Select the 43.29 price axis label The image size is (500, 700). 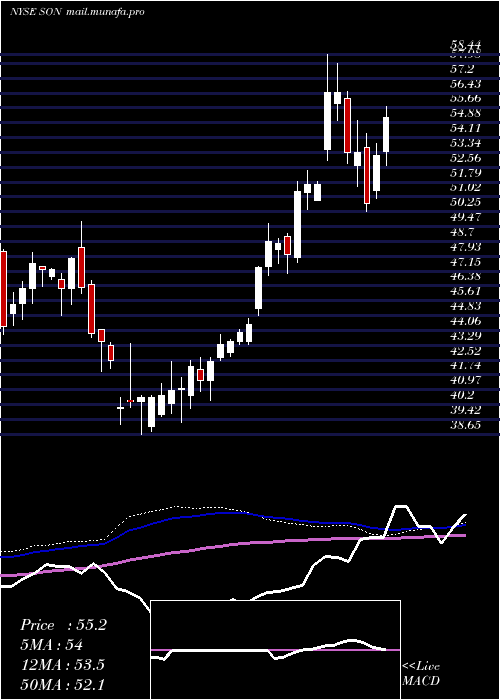466,336
